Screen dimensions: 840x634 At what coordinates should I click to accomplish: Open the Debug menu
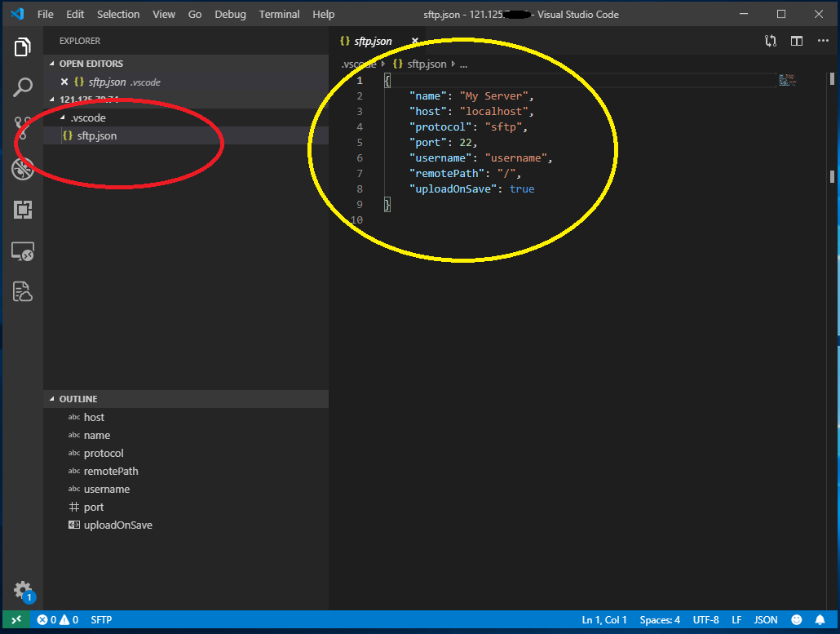230,14
